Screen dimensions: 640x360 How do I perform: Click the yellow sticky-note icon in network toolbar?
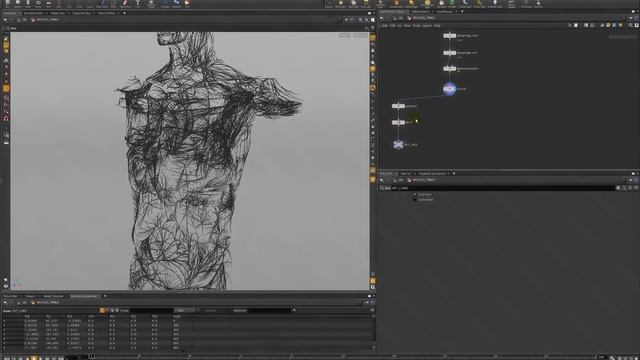608,25
